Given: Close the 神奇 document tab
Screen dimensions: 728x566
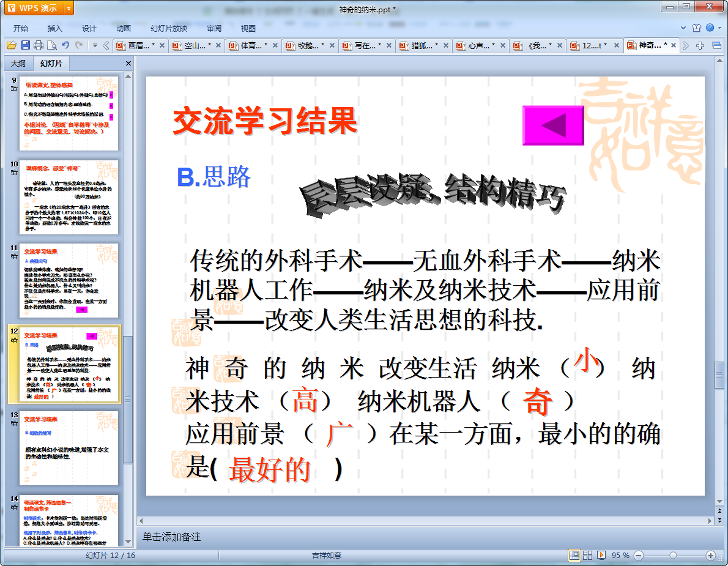Looking at the screenshot, I should pos(673,45).
